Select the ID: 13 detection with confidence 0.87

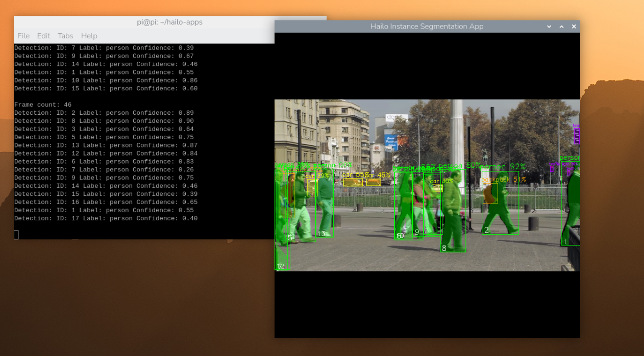106,145
